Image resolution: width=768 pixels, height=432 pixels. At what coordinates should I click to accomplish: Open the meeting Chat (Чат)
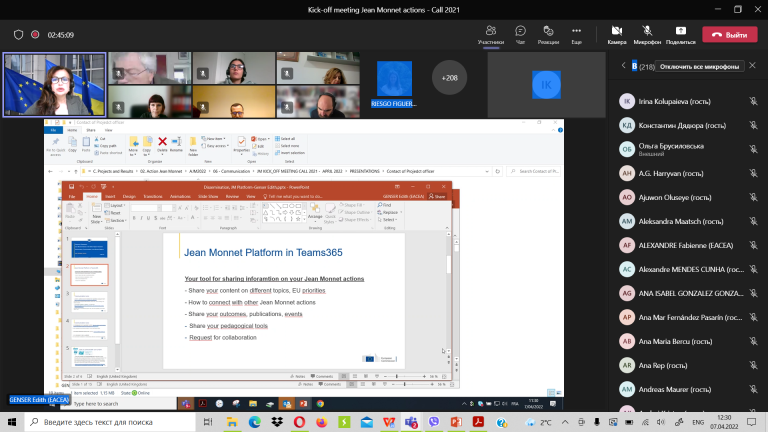pyautogui.click(x=520, y=35)
